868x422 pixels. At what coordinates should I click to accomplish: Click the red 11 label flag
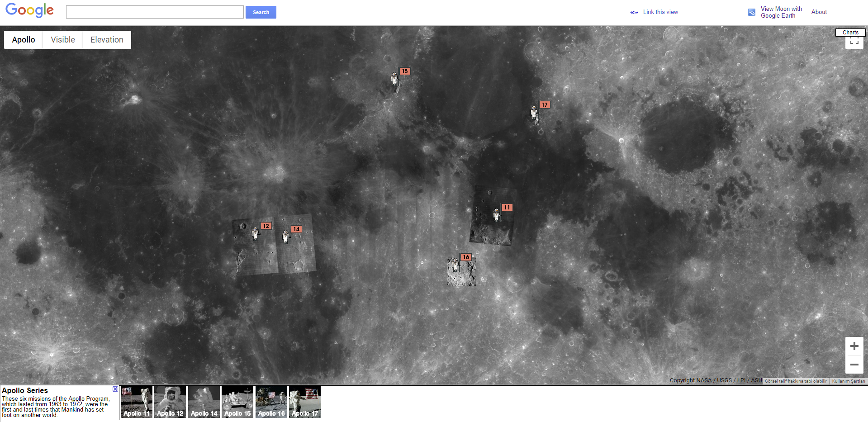click(507, 207)
